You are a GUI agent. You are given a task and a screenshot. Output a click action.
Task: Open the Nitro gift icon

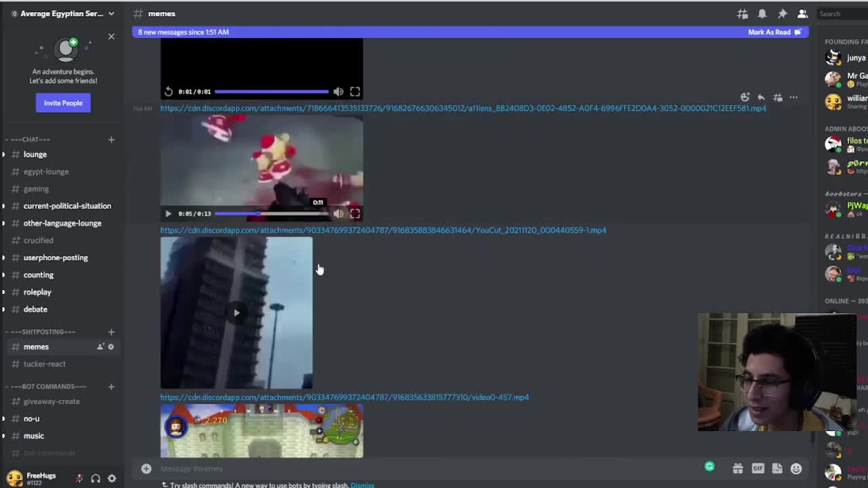(x=738, y=468)
